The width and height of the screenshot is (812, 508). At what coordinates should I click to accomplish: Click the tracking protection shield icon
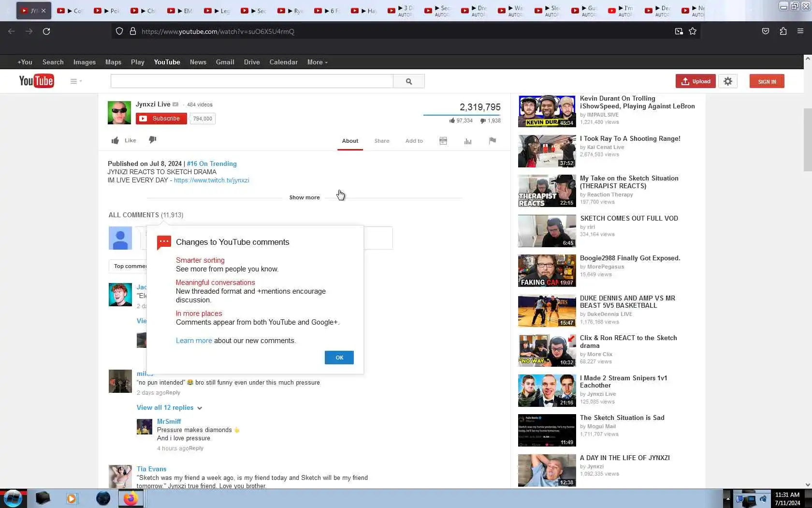pos(119,31)
